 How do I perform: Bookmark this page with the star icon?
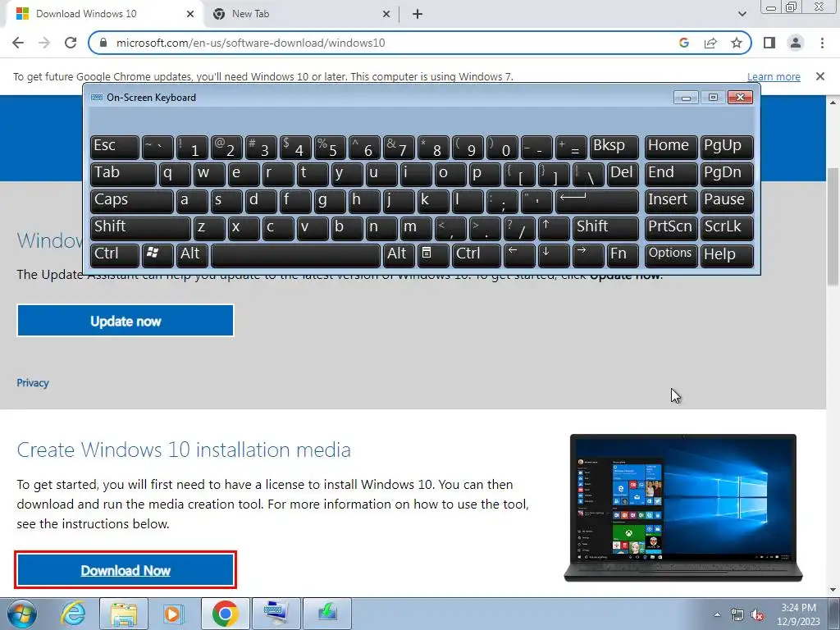(737, 43)
